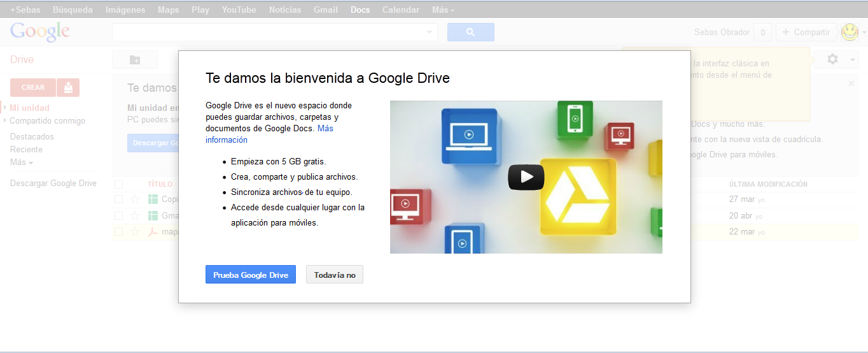Open Noticias in the top bar

point(285,10)
